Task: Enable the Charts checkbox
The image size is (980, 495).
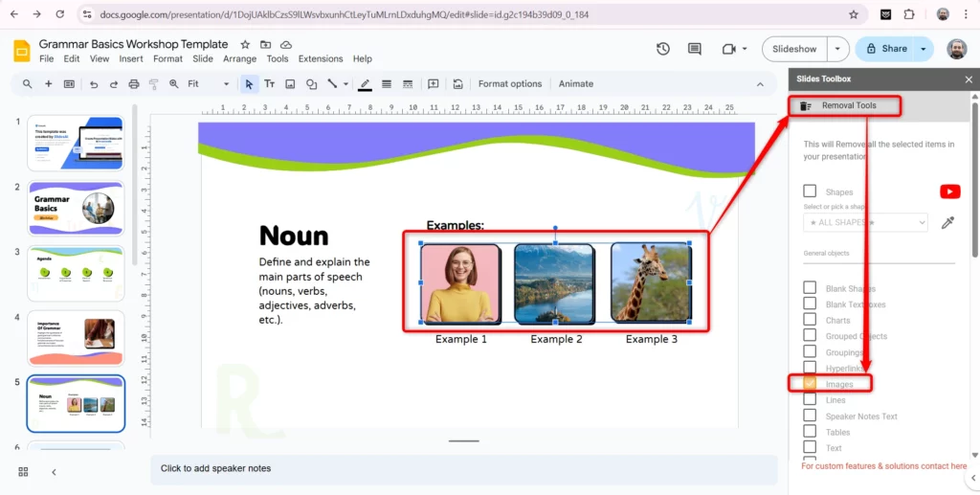Action: pyautogui.click(x=810, y=320)
